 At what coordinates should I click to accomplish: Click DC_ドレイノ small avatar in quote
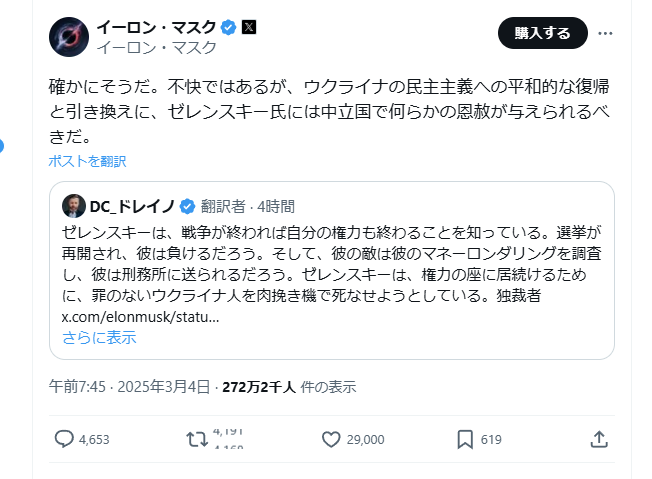click(x=73, y=207)
